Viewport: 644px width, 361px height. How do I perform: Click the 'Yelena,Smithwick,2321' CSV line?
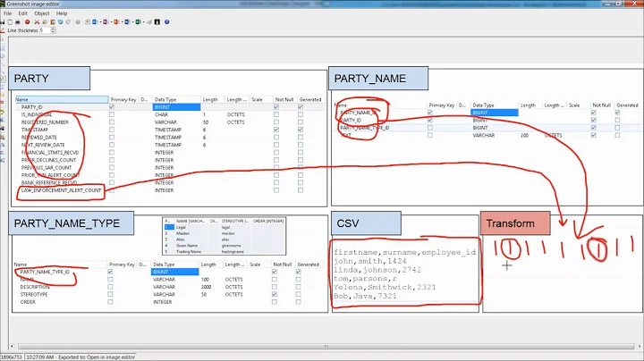point(385,287)
